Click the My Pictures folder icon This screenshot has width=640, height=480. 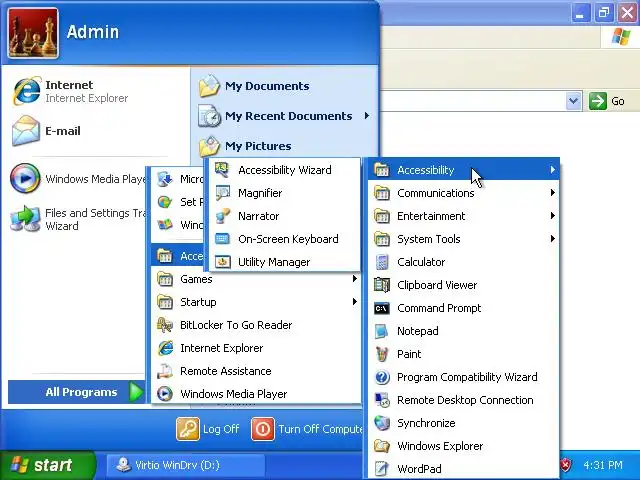click(209, 146)
